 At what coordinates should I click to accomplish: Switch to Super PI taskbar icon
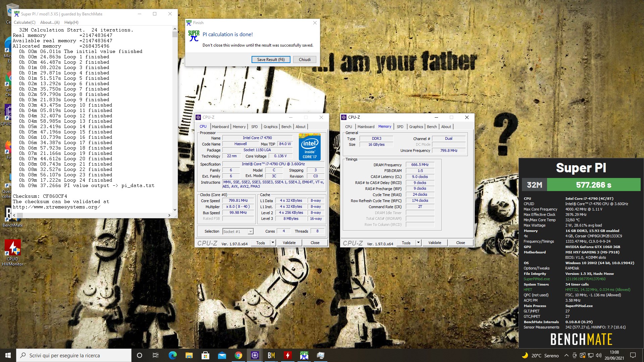pyautogui.click(x=304, y=355)
